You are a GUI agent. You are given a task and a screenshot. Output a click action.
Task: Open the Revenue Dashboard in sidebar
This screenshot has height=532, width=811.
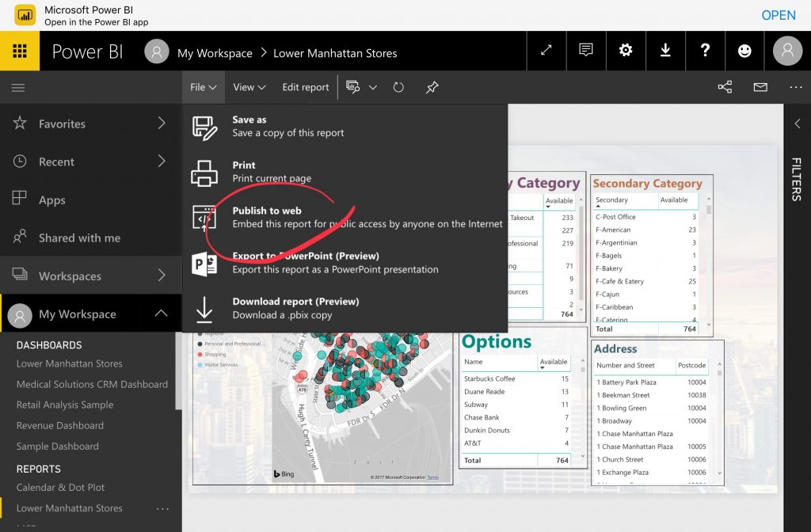pyautogui.click(x=60, y=425)
